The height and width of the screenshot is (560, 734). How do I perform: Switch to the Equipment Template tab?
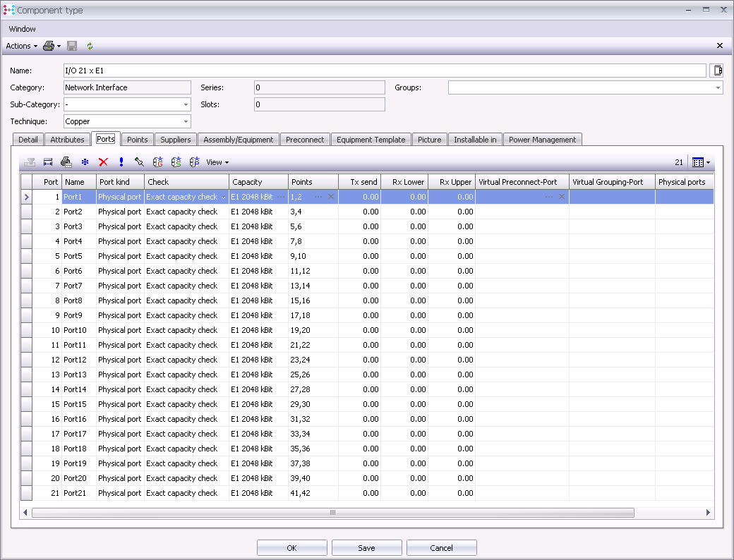point(371,140)
